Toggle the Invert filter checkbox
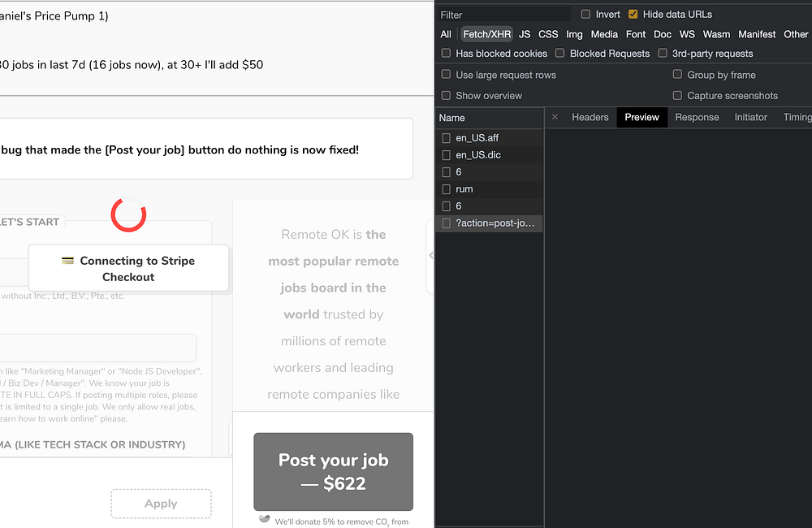This screenshot has width=812, height=528. pos(585,14)
